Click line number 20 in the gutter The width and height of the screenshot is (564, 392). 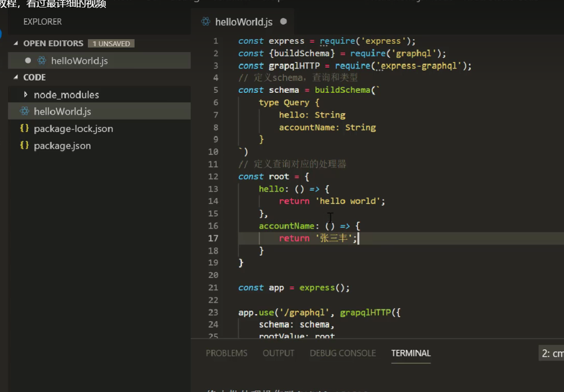tap(213, 275)
